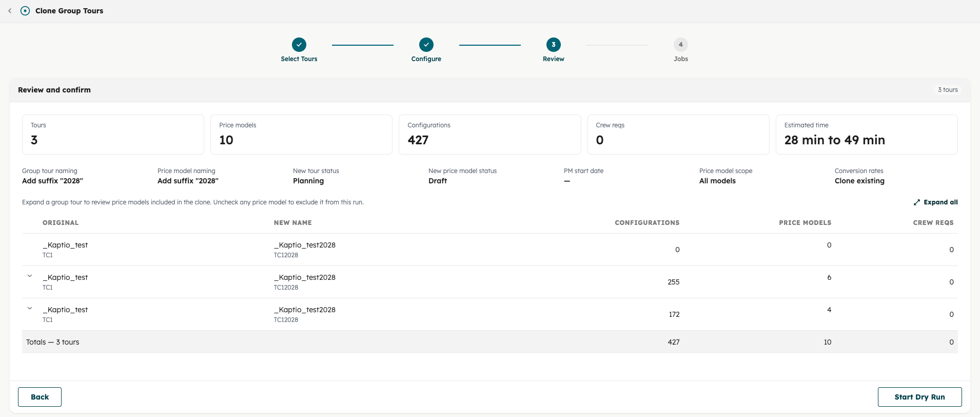980x417 pixels.
Task: Click _Kaptio_test2028 in the 255 configurations row
Action: tap(305, 277)
